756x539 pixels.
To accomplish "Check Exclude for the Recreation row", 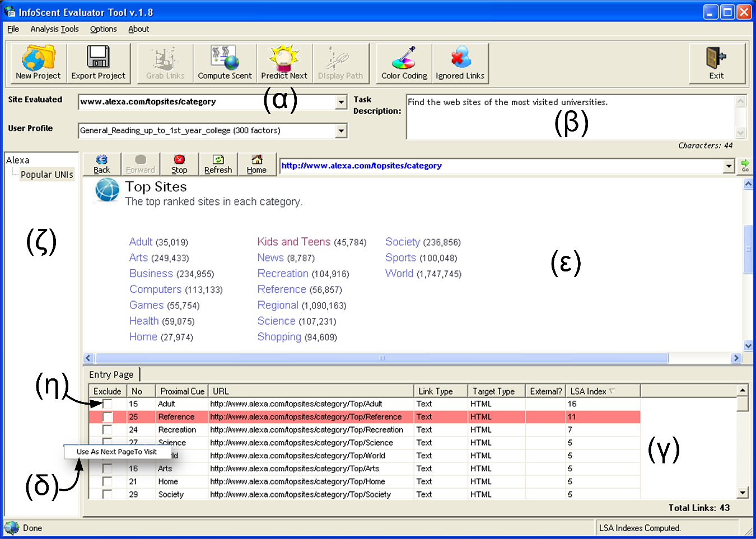I will pyautogui.click(x=107, y=430).
